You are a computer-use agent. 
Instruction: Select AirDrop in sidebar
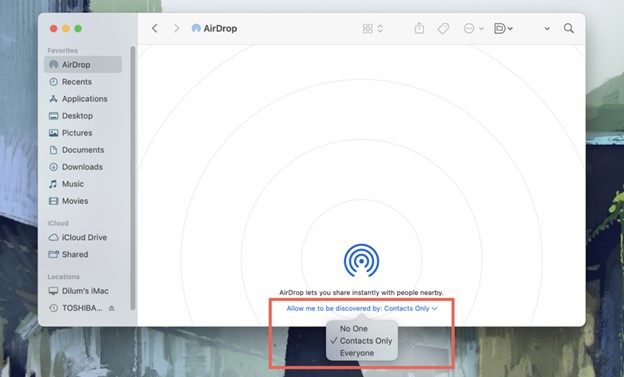[x=83, y=64]
